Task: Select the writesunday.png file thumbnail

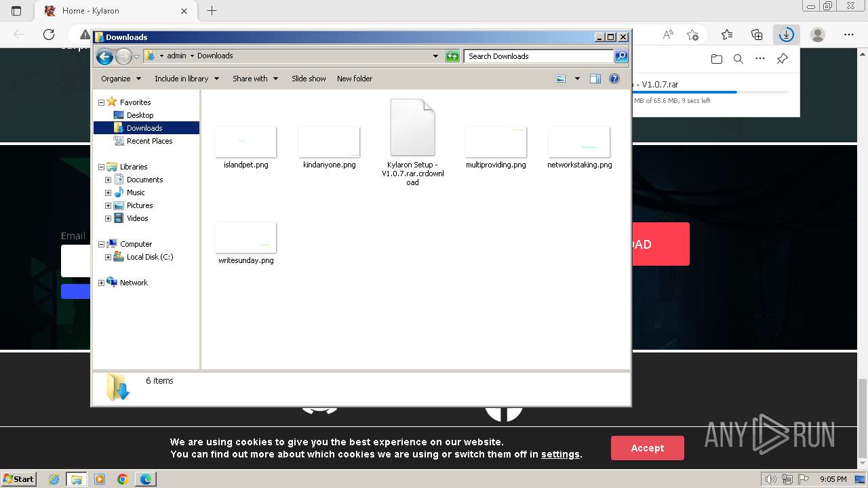Action: click(x=245, y=238)
